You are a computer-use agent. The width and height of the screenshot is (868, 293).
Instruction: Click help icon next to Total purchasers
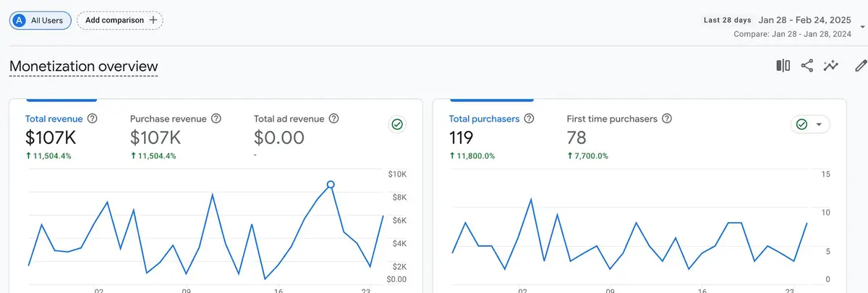(x=529, y=119)
